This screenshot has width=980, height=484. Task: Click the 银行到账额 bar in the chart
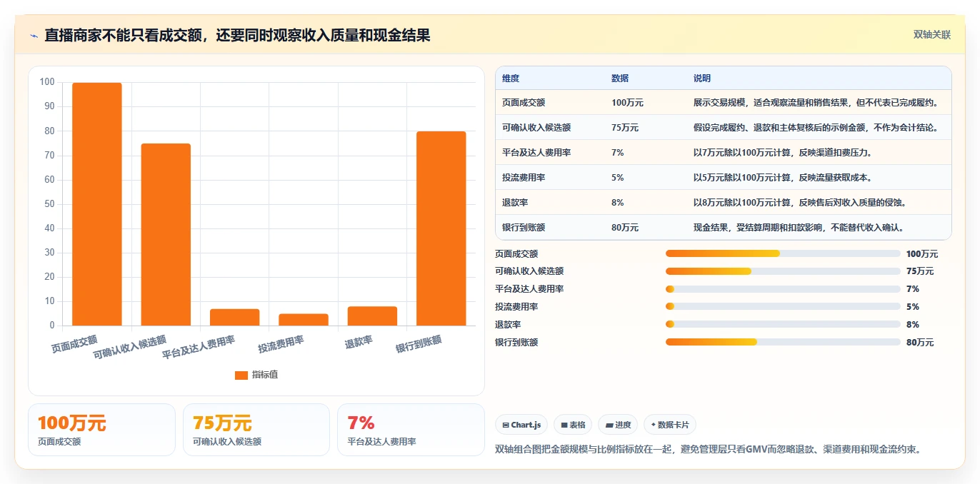pyautogui.click(x=441, y=228)
